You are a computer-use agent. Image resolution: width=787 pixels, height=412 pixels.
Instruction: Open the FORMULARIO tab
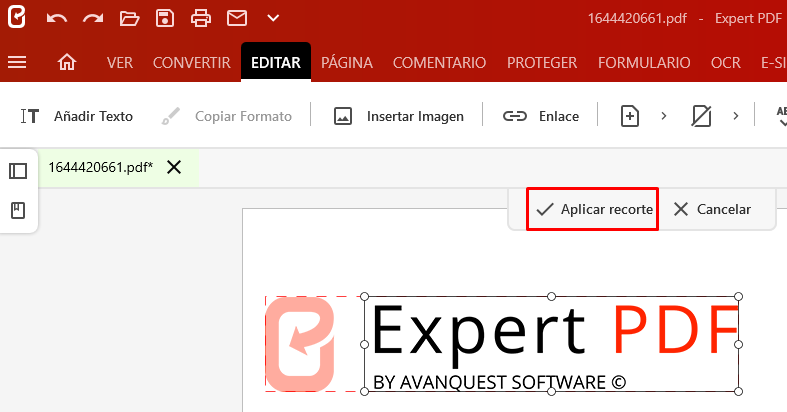pyautogui.click(x=644, y=63)
